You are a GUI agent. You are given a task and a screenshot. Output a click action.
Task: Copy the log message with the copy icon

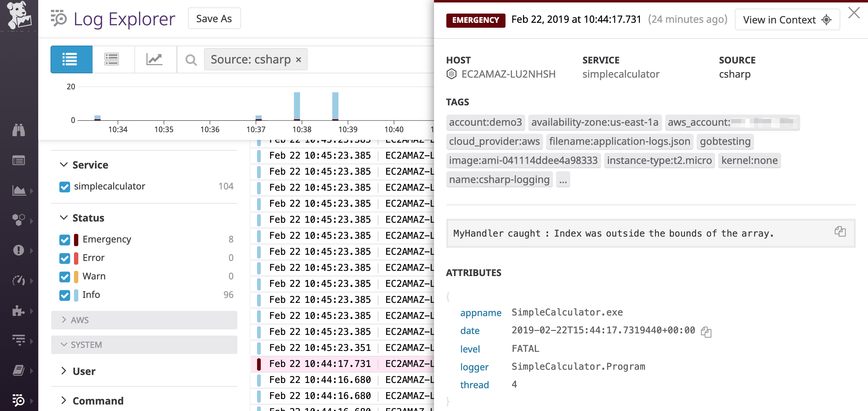(x=840, y=231)
